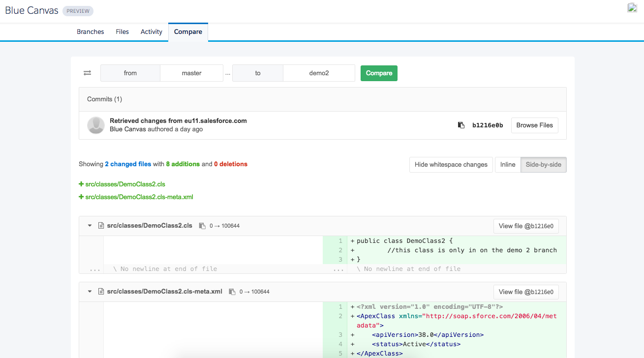
Task: Open the demo2 target branch selector
Action: [319, 73]
